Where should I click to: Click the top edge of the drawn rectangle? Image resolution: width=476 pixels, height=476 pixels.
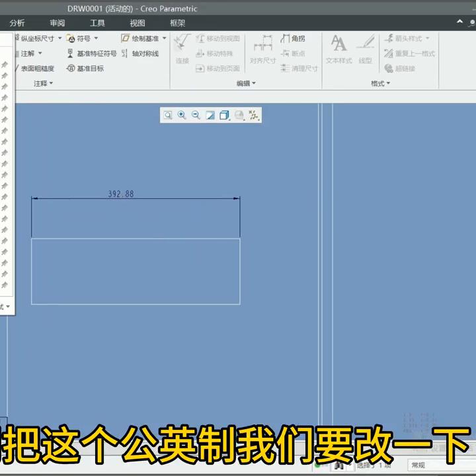(x=136, y=239)
